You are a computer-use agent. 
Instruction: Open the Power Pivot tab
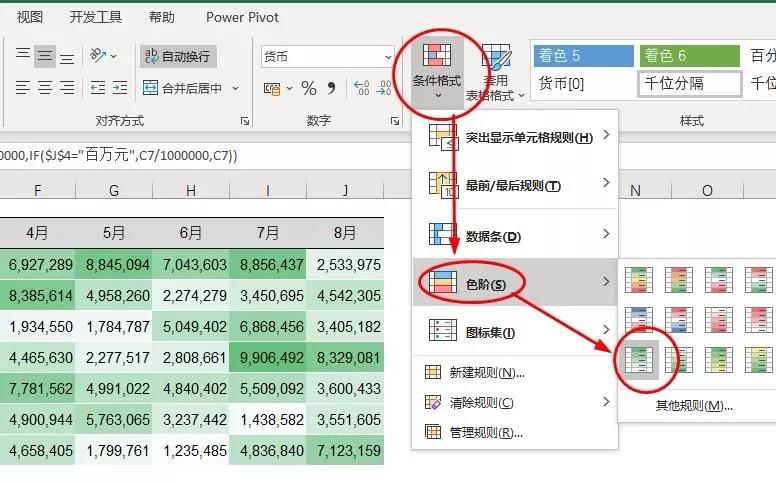(x=242, y=17)
